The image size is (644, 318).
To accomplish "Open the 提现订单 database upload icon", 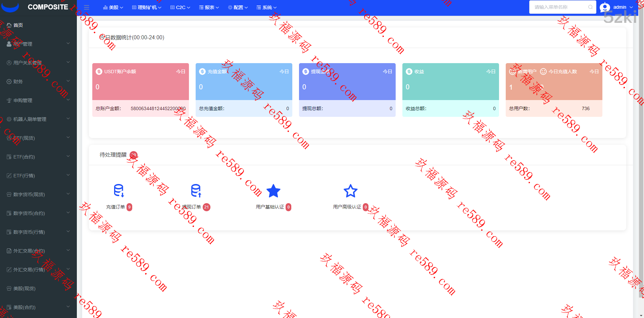I will tap(196, 190).
